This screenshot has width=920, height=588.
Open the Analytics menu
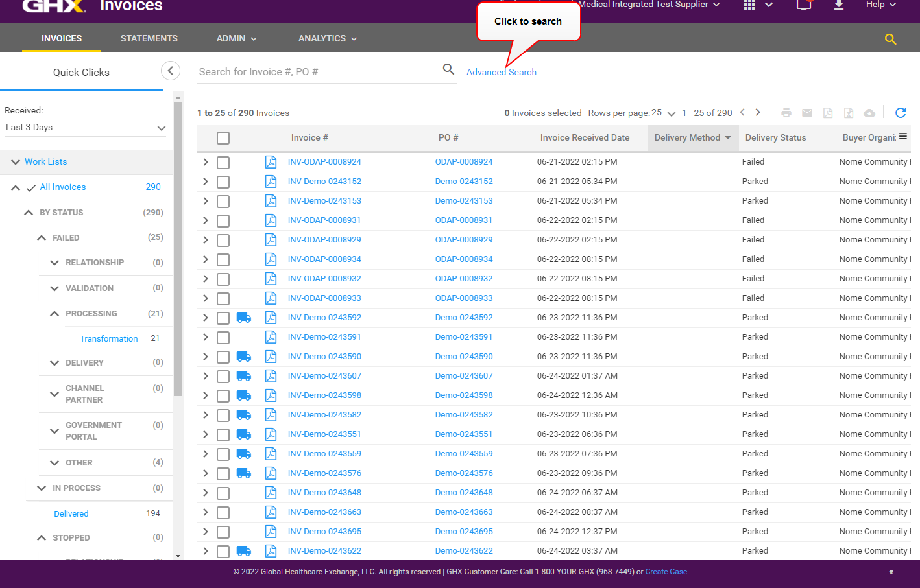click(x=327, y=39)
